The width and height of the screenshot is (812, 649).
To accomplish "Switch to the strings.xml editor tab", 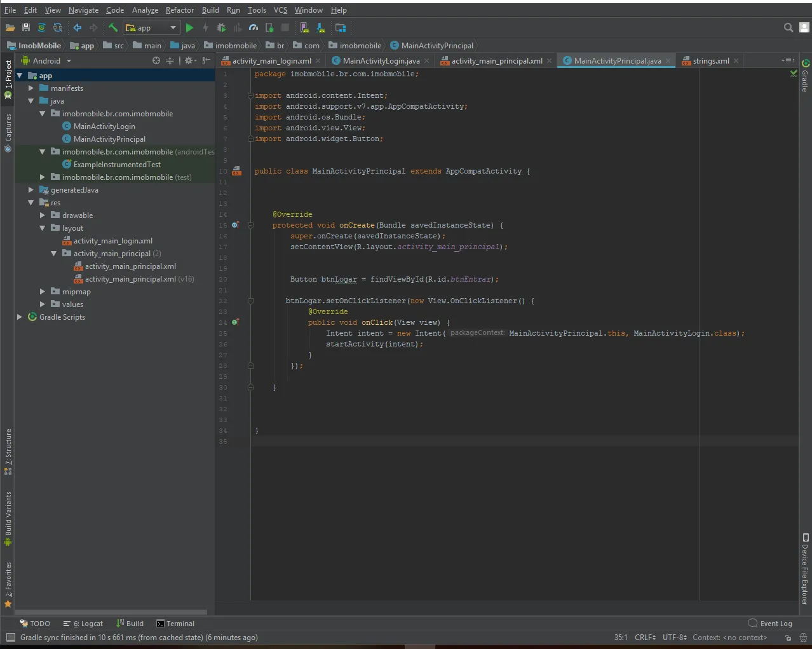I will coord(710,61).
